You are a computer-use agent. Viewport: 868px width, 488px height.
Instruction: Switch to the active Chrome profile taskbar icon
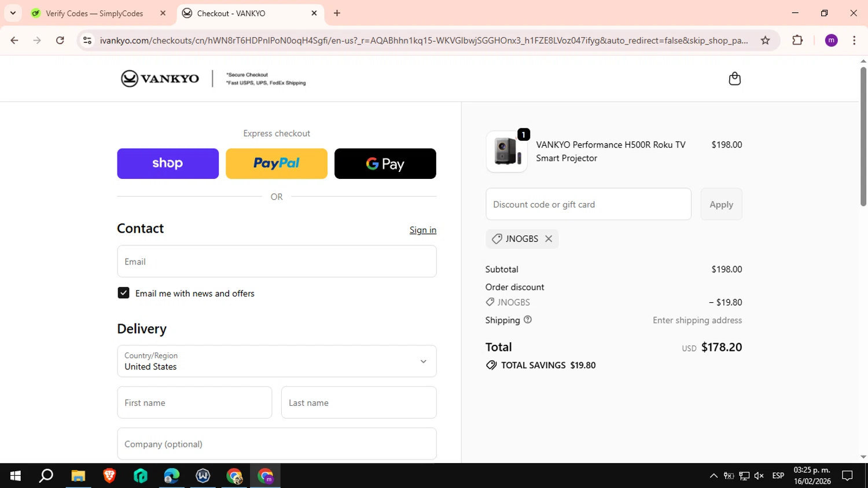(x=266, y=476)
